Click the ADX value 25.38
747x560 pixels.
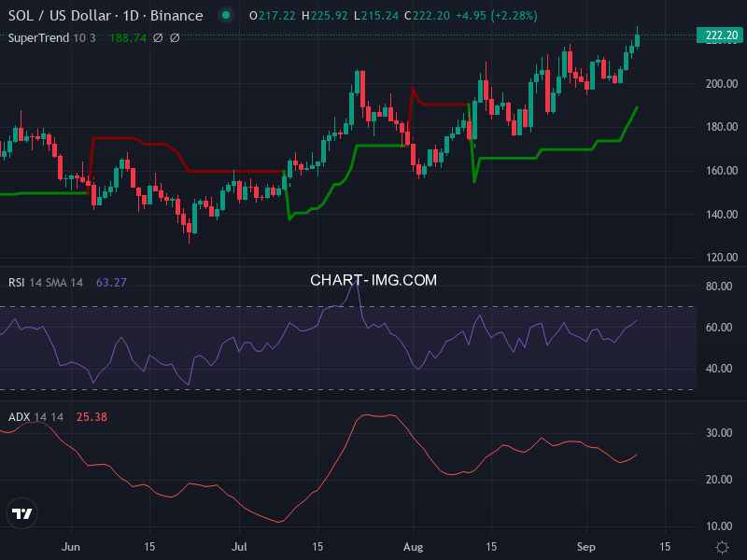point(91,416)
